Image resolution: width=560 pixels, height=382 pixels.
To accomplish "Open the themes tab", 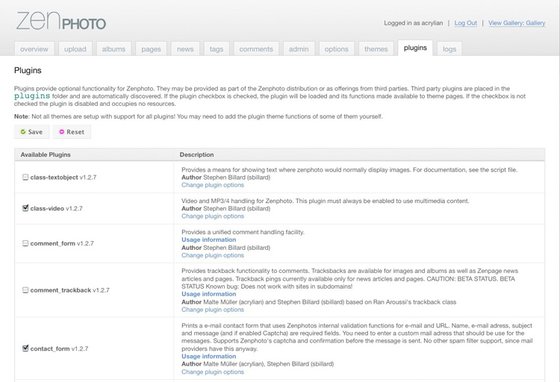I will (x=376, y=49).
